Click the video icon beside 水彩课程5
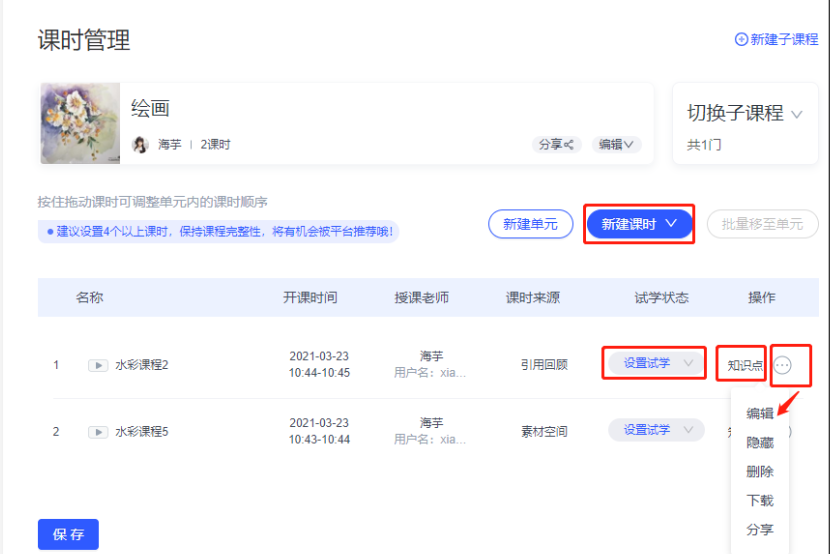This screenshot has height=554, width=830. 98,432
